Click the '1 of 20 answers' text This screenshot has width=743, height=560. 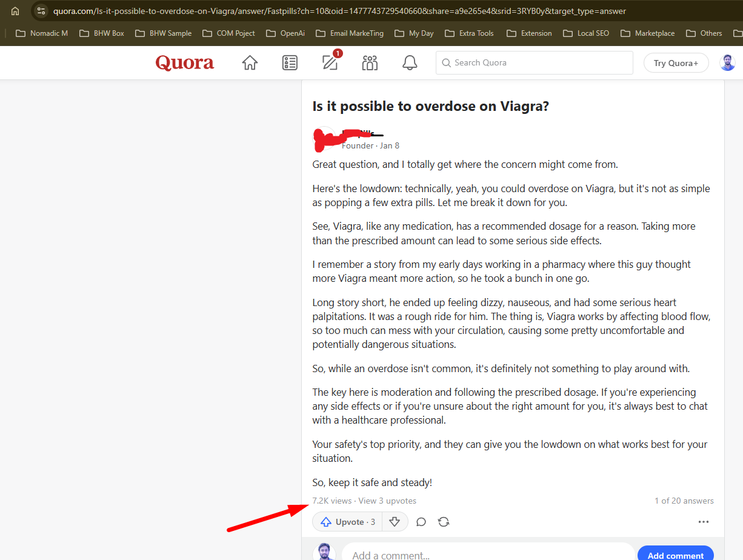[x=684, y=501]
